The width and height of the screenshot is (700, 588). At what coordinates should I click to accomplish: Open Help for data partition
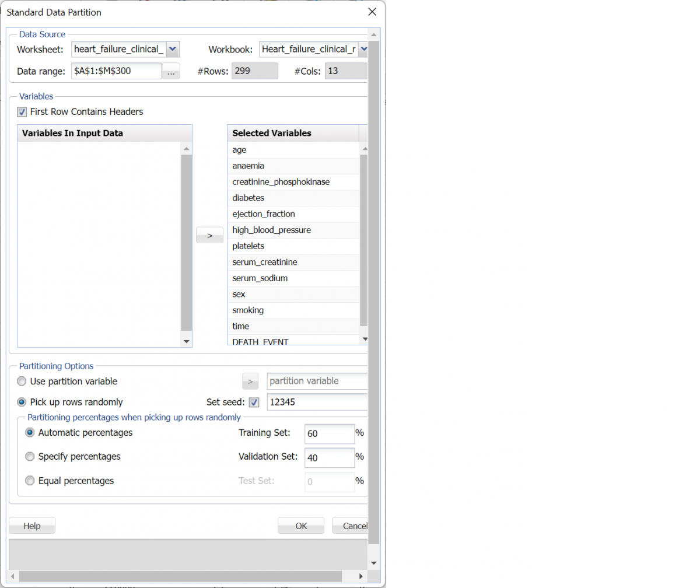[x=32, y=526]
